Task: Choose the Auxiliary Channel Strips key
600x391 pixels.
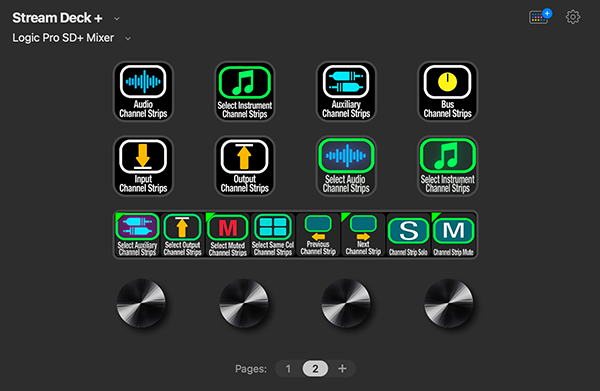Action: click(x=346, y=92)
